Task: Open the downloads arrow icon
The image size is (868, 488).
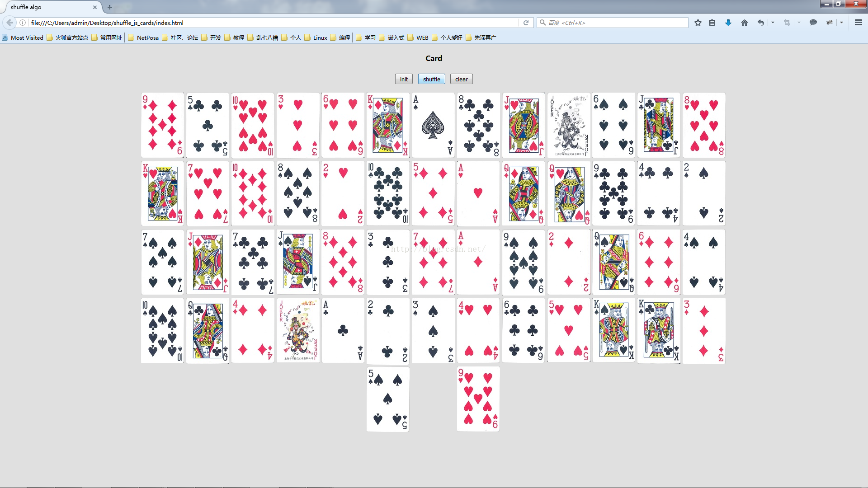Action: coord(728,23)
